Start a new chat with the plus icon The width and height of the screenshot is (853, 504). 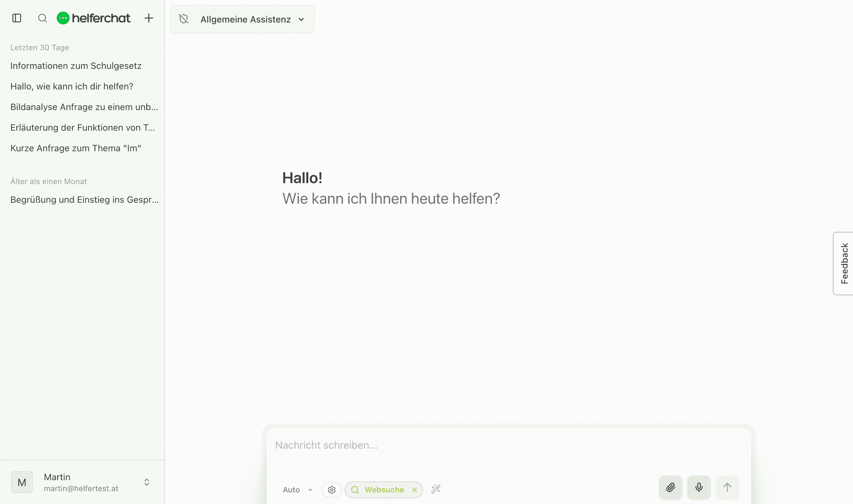(x=149, y=18)
